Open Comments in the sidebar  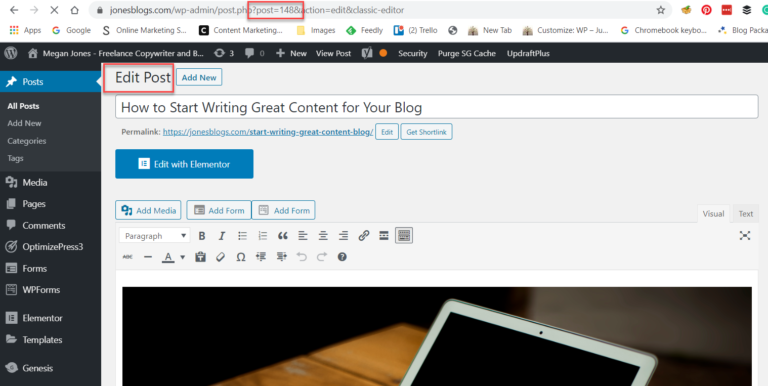pyautogui.click(x=50, y=226)
